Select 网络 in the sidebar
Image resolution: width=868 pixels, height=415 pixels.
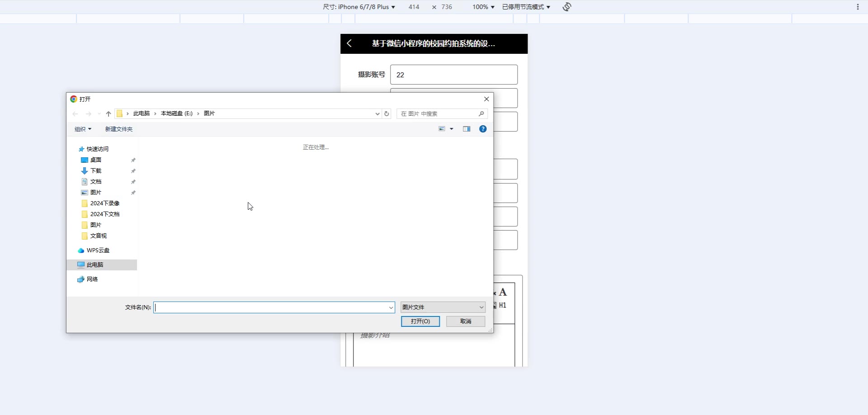click(x=92, y=279)
